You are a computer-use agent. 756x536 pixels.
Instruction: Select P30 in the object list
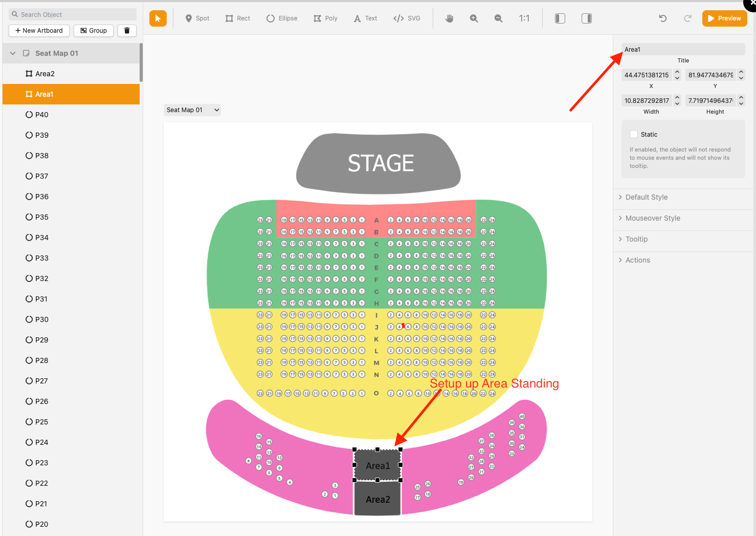pos(71,319)
